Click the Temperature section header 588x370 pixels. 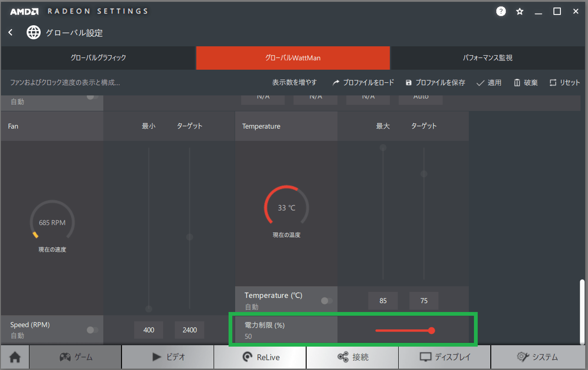(286, 126)
